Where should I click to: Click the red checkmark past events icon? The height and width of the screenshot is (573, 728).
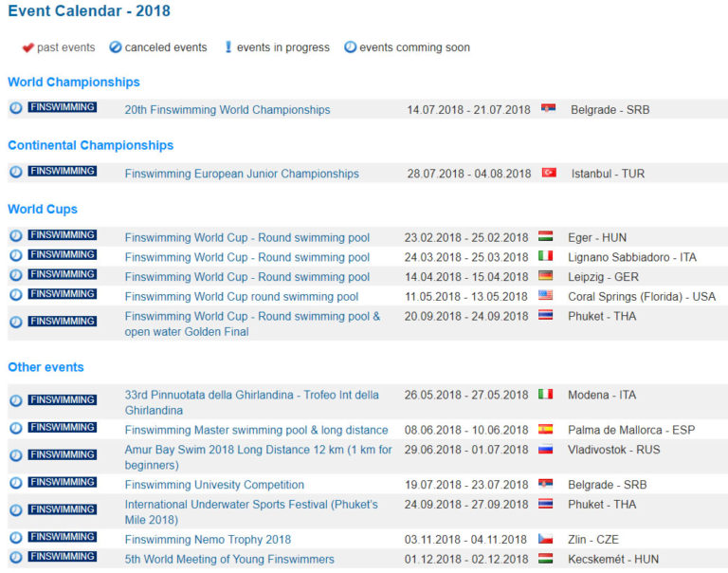click(x=27, y=47)
